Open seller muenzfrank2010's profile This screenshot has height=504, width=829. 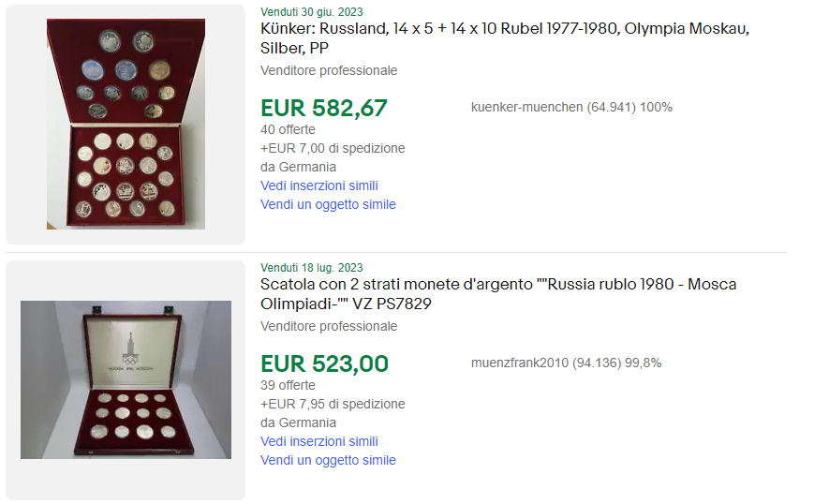click(x=520, y=363)
